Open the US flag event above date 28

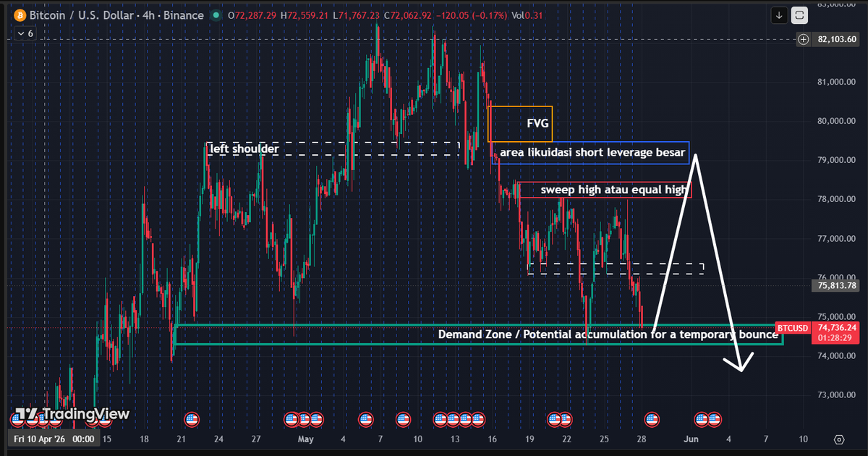coord(652,418)
